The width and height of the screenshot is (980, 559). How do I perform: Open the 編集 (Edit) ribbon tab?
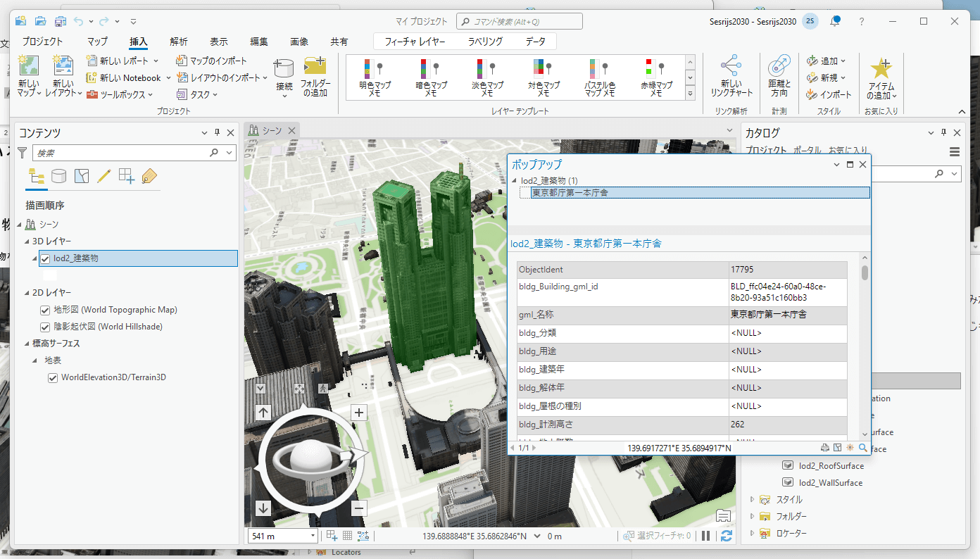tap(259, 42)
